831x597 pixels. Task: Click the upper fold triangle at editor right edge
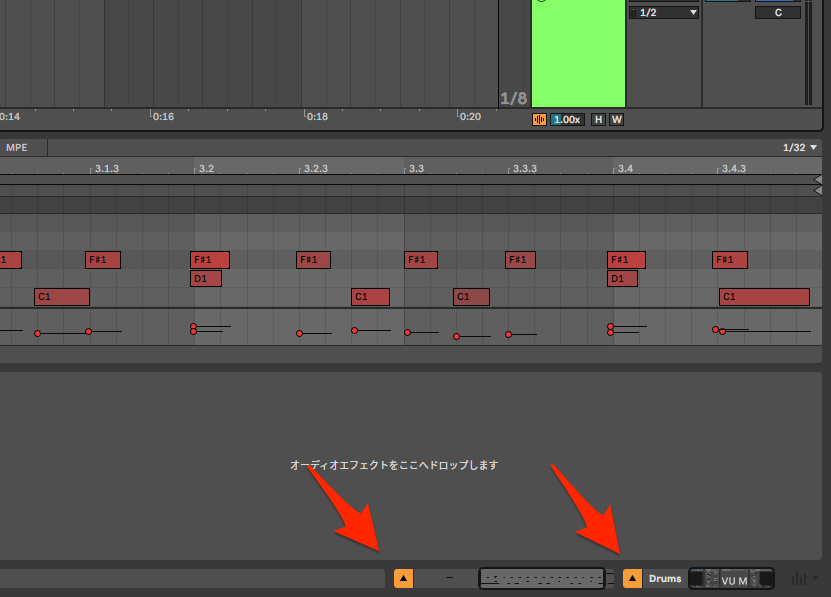[818, 179]
